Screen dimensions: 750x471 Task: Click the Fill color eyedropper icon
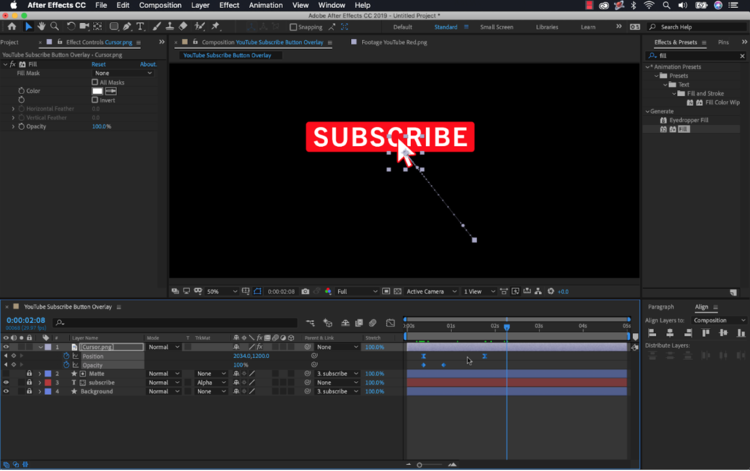111,91
